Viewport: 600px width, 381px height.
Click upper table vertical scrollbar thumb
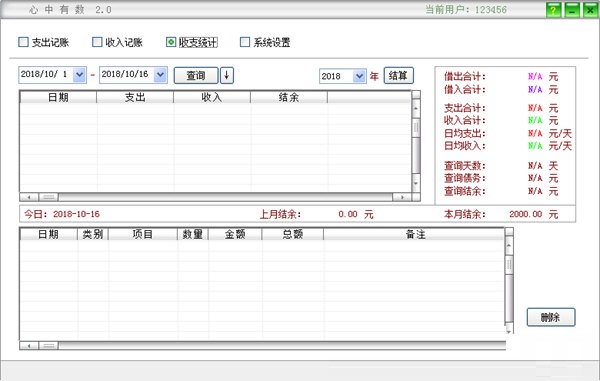pos(416,127)
